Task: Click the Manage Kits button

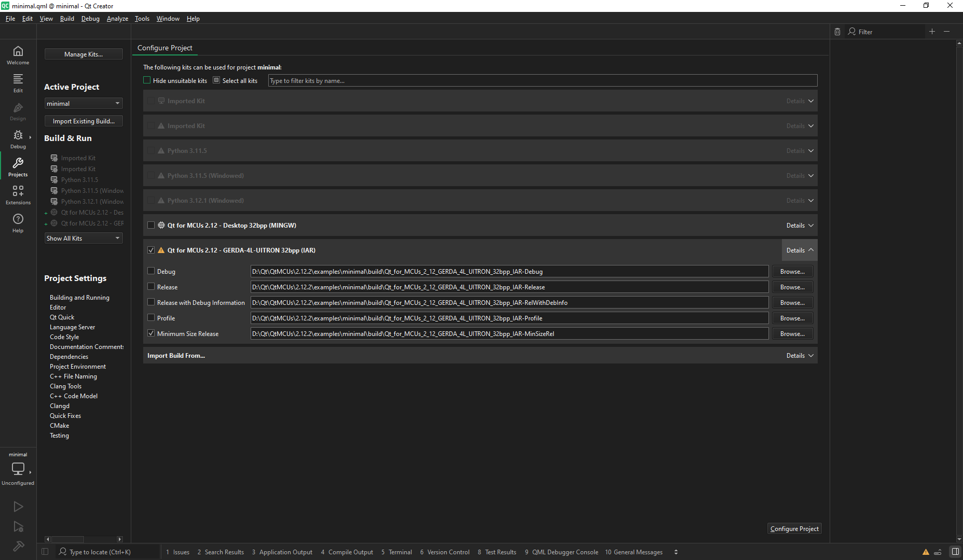Action: [84, 54]
